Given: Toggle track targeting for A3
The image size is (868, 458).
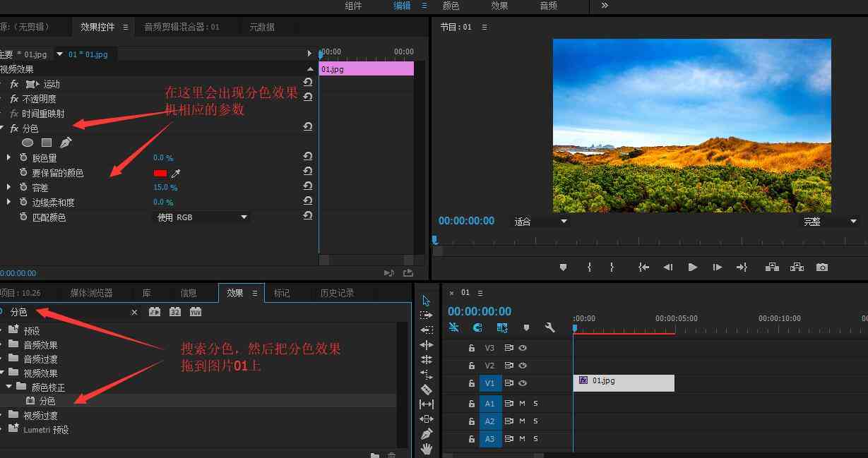Looking at the screenshot, I should (490, 439).
